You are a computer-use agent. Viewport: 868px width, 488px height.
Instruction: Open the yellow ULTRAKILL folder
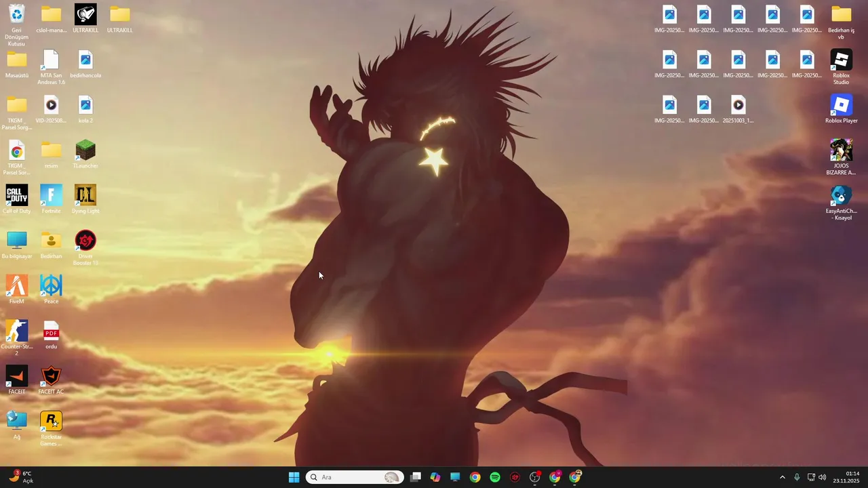tap(120, 19)
